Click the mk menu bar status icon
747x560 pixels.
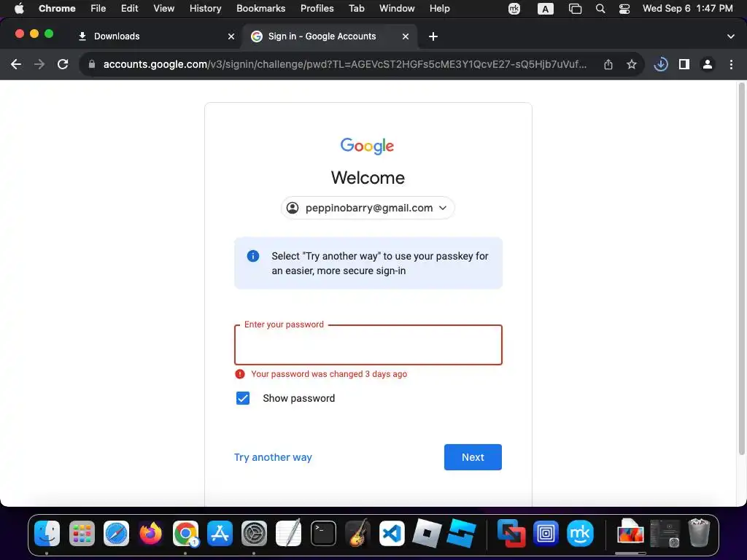click(514, 9)
